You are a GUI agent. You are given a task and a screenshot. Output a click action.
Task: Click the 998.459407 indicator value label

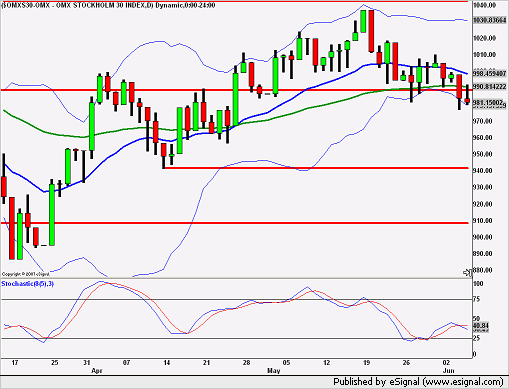point(489,73)
